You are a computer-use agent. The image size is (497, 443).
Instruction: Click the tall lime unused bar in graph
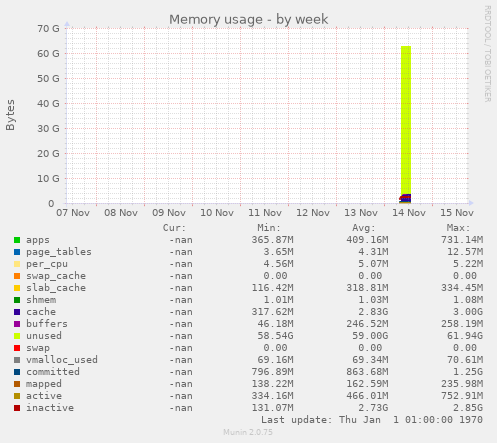click(x=406, y=120)
